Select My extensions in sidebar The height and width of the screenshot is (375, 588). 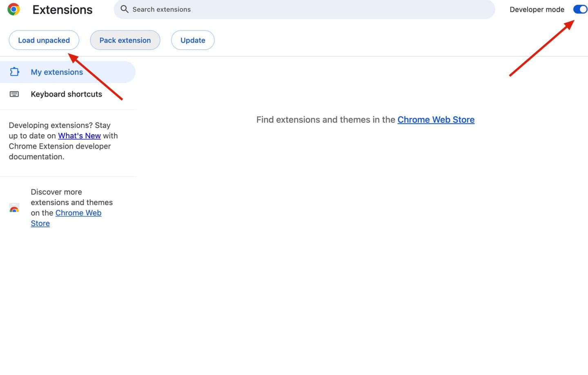pyautogui.click(x=67, y=72)
